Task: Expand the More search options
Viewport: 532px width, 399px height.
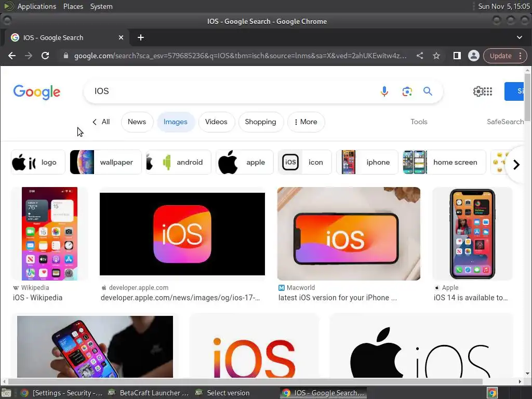Action: pyautogui.click(x=305, y=122)
